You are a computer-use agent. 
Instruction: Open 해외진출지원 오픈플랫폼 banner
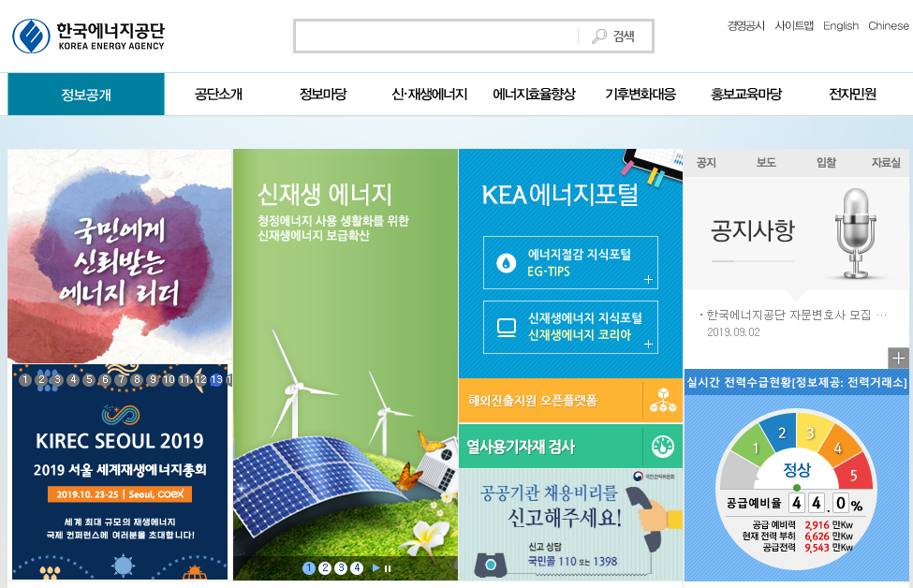(570, 401)
